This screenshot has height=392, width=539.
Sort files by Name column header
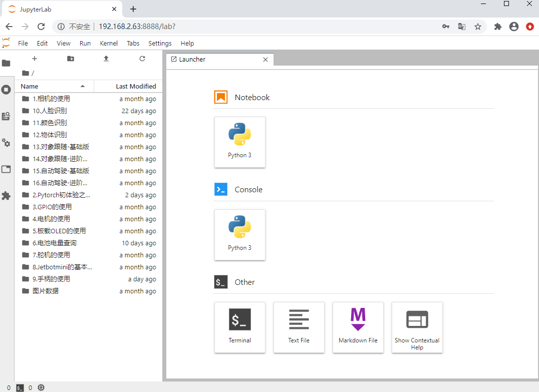54,86
